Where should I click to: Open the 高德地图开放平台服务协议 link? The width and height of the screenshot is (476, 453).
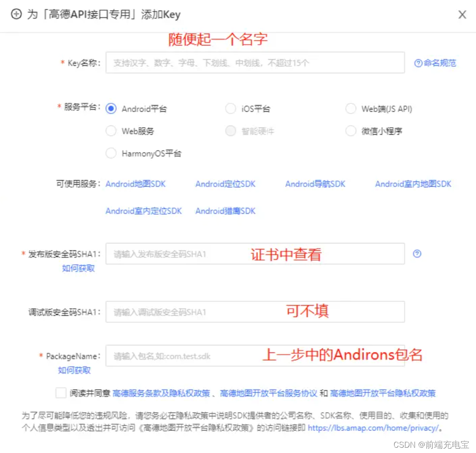click(268, 393)
